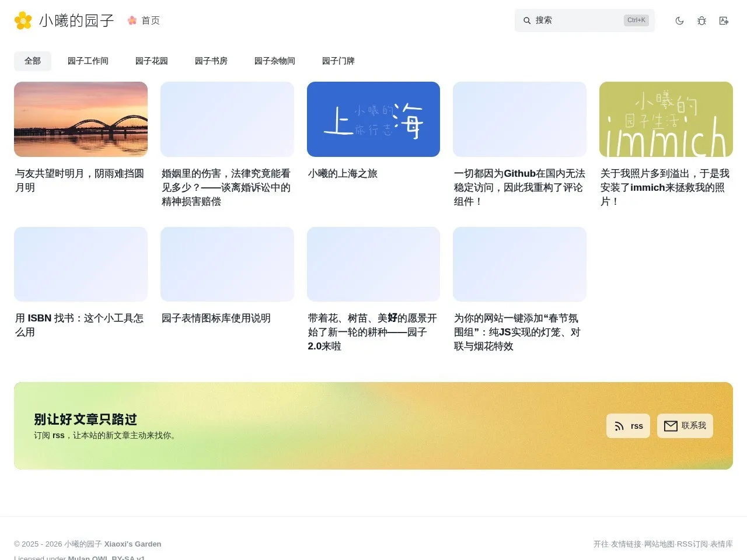Open the olive immich cover thumbnail
Image resolution: width=747 pixels, height=560 pixels.
tap(666, 119)
